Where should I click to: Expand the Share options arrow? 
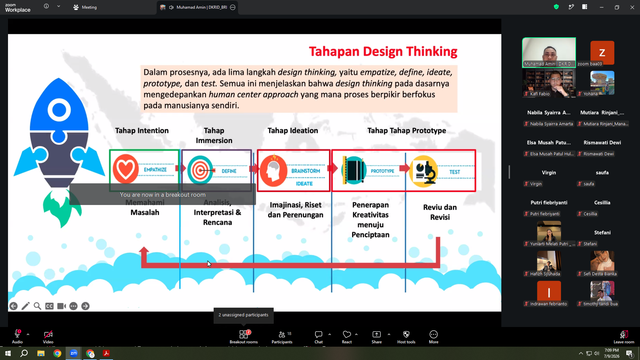pos(389,334)
